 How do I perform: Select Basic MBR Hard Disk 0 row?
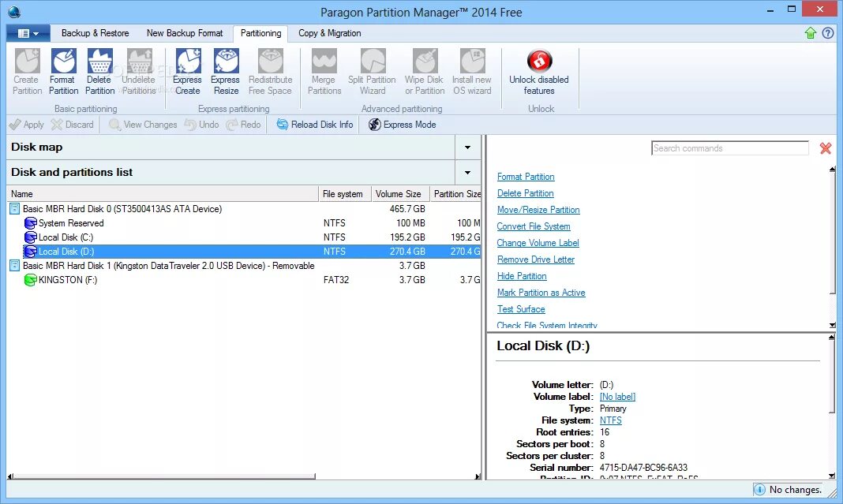coord(244,209)
